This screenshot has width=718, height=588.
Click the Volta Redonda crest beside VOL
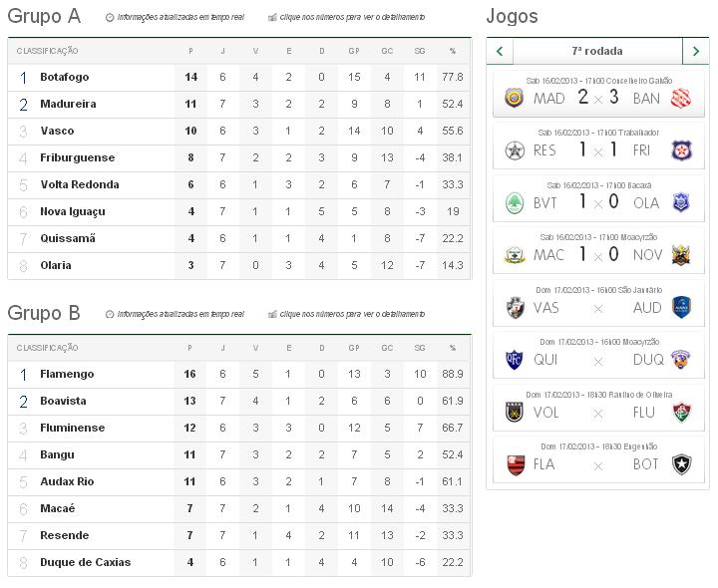tap(515, 412)
